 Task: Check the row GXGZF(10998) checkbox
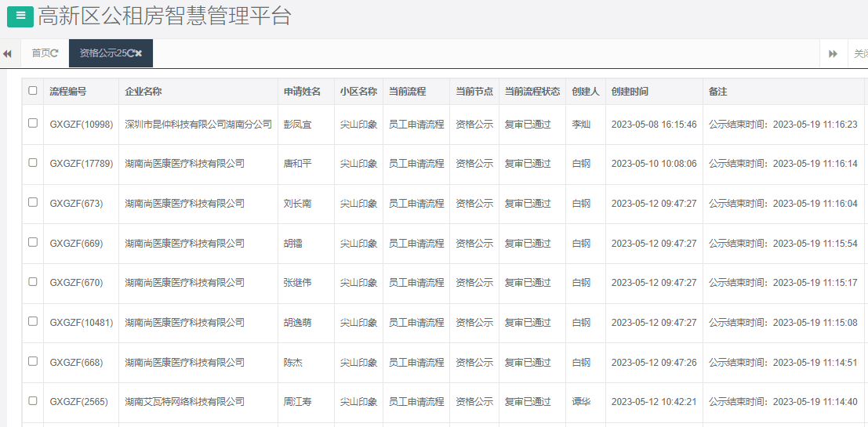pos(33,123)
